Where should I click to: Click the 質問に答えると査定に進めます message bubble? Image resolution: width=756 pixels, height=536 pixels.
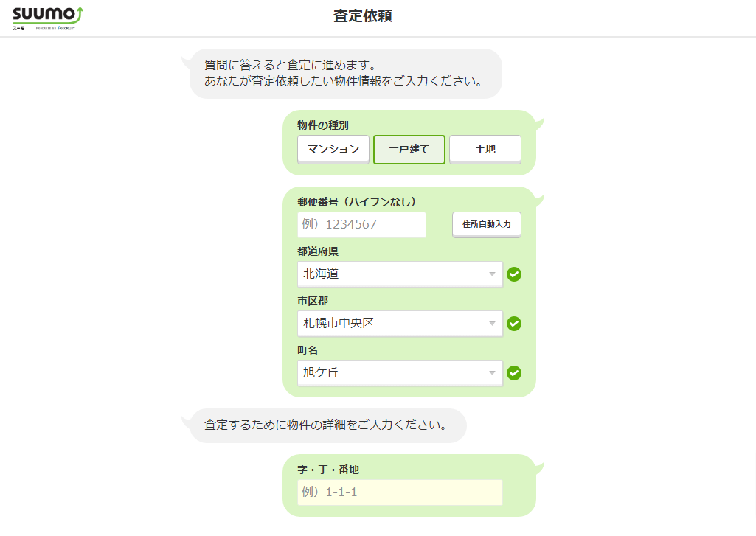(345, 73)
